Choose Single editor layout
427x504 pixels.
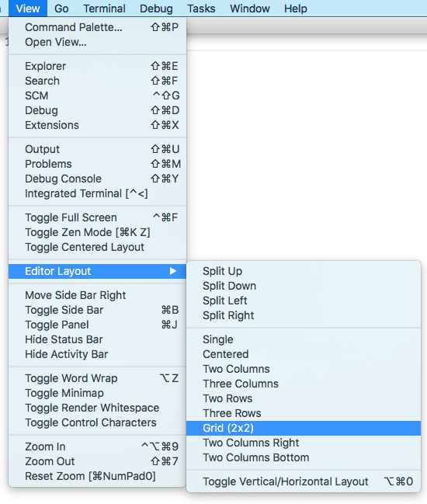click(304, 339)
